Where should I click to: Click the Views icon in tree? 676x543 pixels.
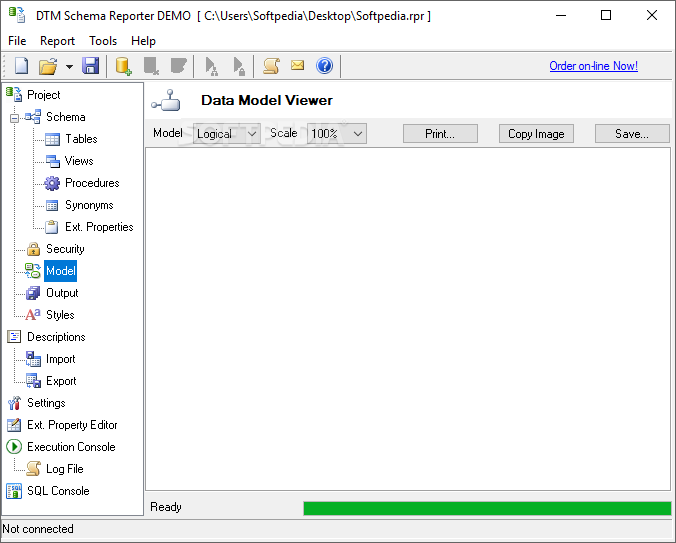tap(53, 161)
